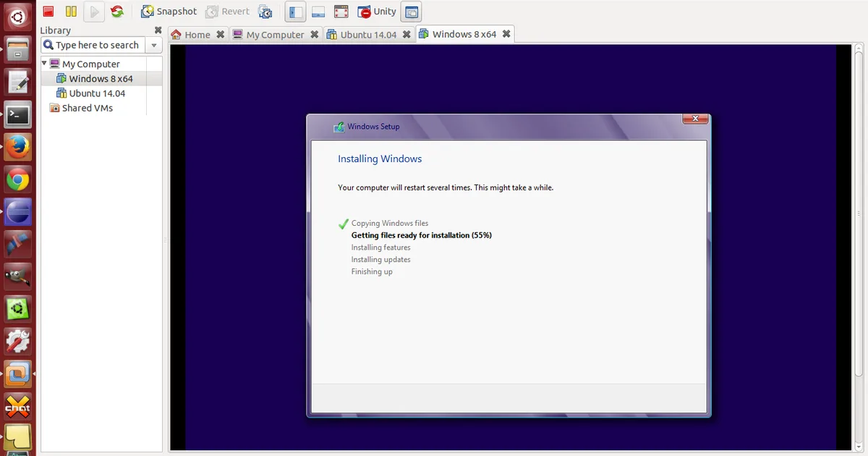Open XChat from the launcher
The width and height of the screenshot is (868, 456).
pyautogui.click(x=18, y=408)
